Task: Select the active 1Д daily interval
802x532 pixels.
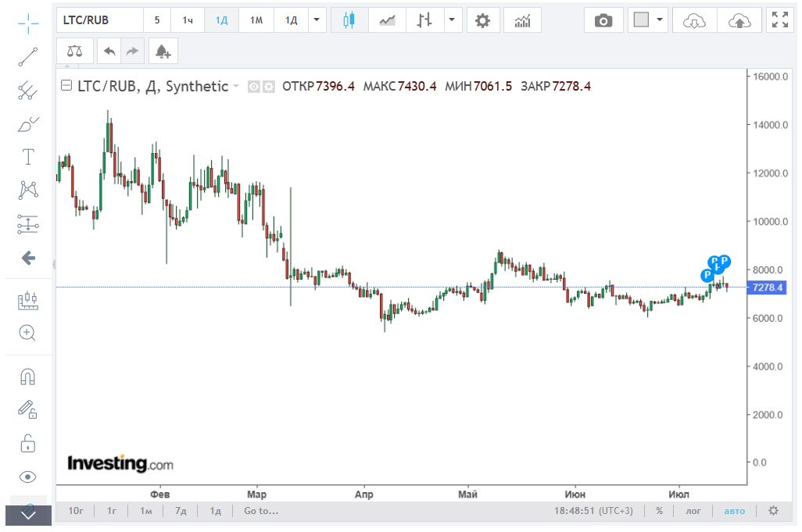Action: click(221, 20)
